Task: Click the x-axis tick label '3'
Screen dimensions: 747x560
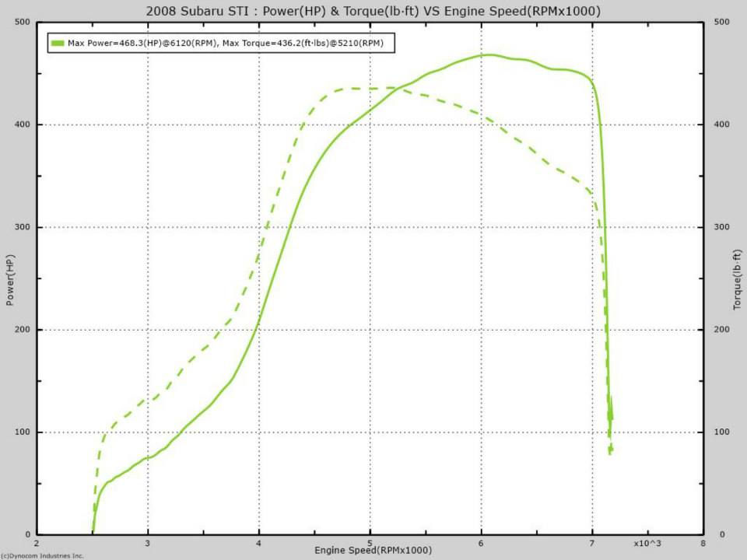Action: [x=148, y=544]
